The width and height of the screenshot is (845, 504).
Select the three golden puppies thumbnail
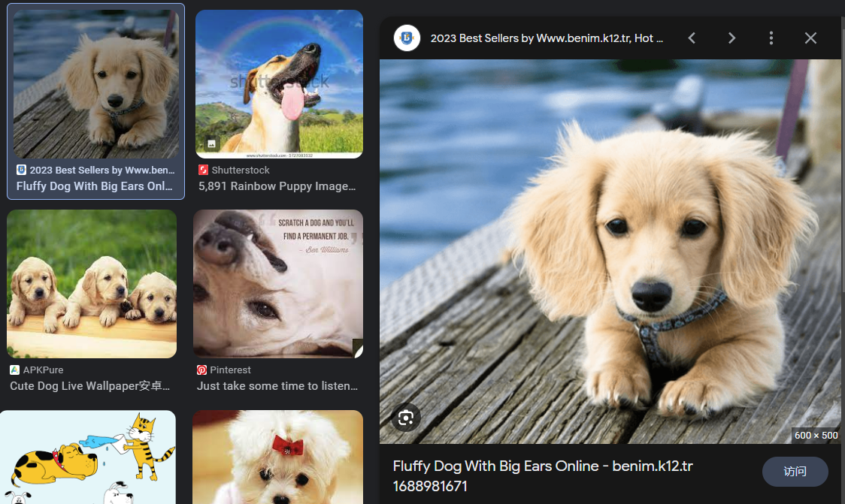coord(92,284)
